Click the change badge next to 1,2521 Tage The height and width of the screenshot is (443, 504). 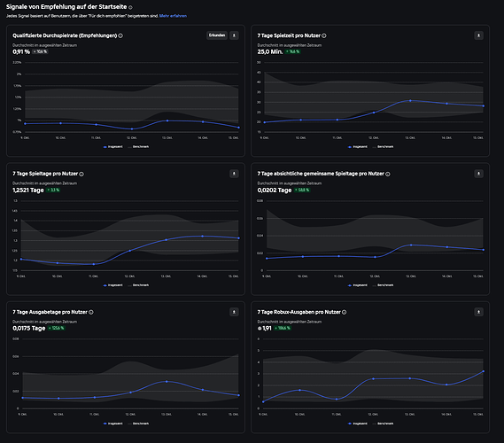(53, 190)
